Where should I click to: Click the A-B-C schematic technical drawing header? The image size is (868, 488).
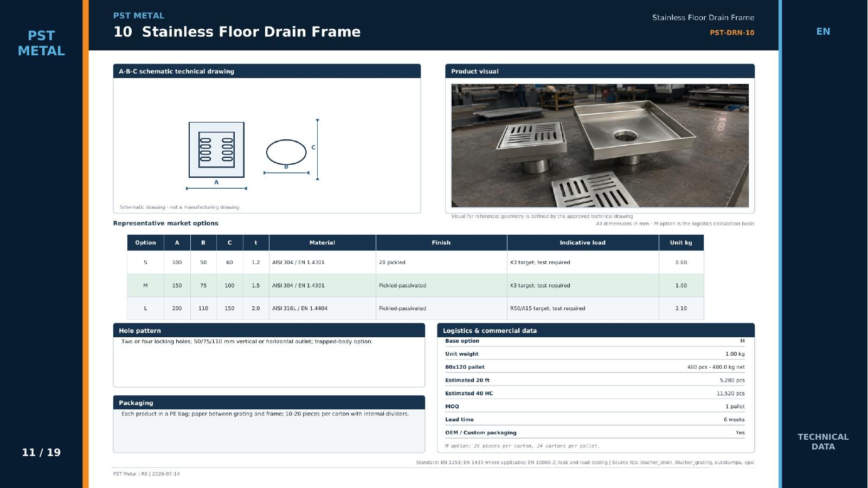(x=267, y=71)
